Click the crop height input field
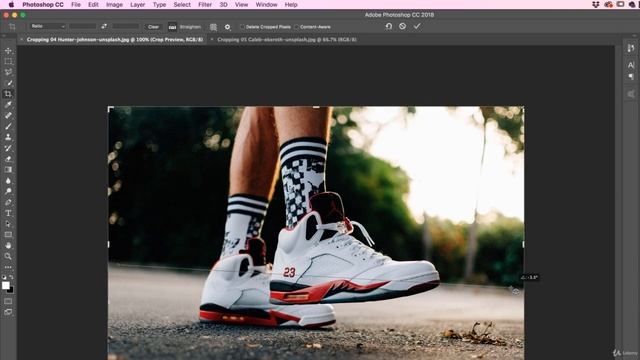The image size is (640, 360). [x=126, y=27]
